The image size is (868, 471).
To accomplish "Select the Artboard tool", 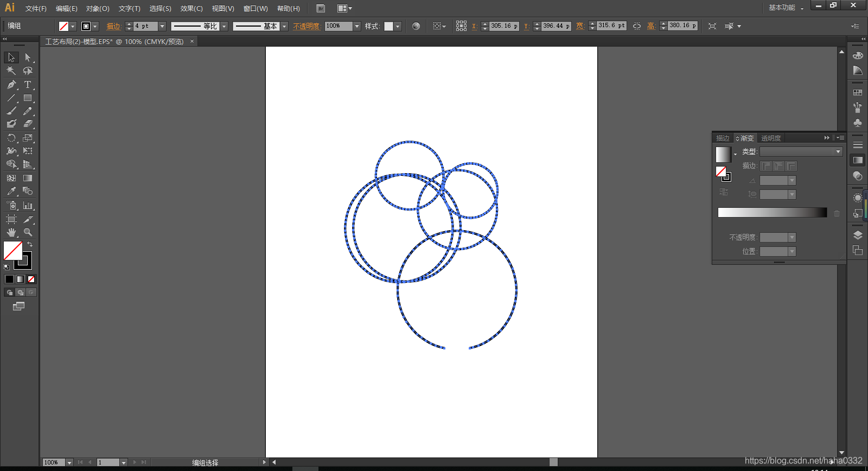I will (x=11, y=219).
